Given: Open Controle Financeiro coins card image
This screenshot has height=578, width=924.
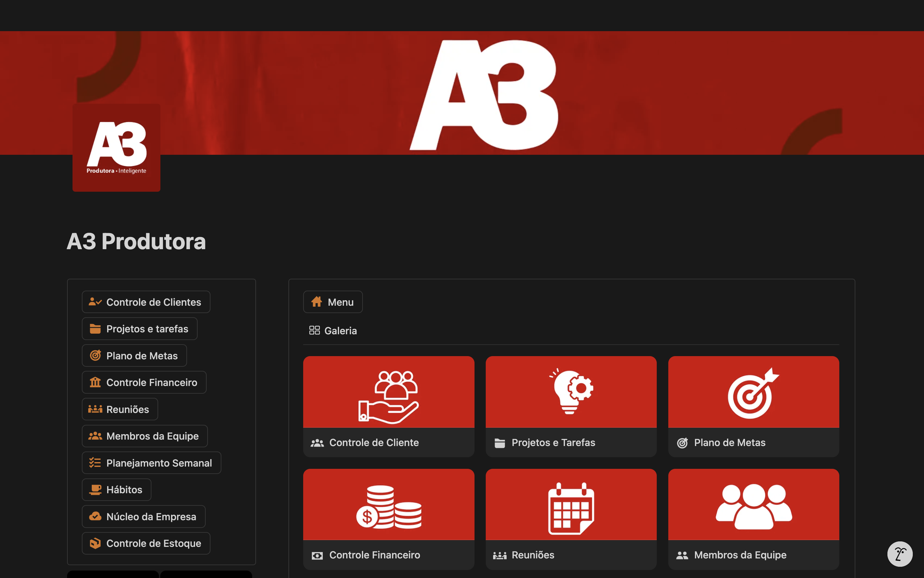Looking at the screenshot, I should pyautogui.click(x=389, y=504).
